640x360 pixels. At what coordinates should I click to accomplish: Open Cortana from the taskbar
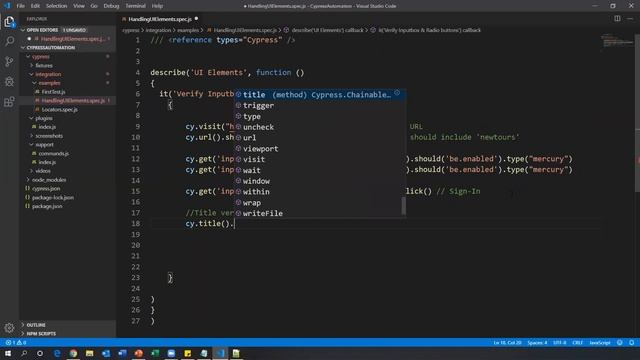point(40,353)
